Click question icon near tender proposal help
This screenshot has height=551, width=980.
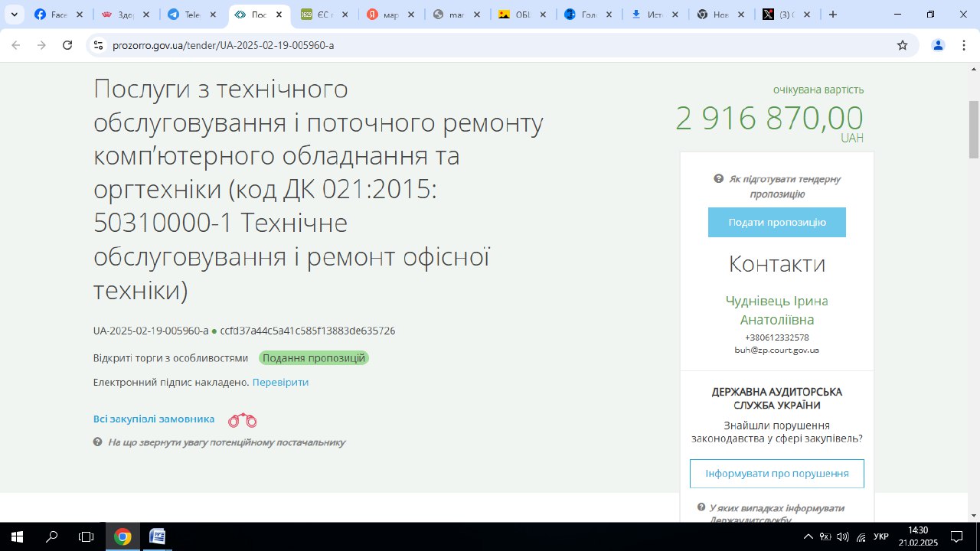click(718, 179)
